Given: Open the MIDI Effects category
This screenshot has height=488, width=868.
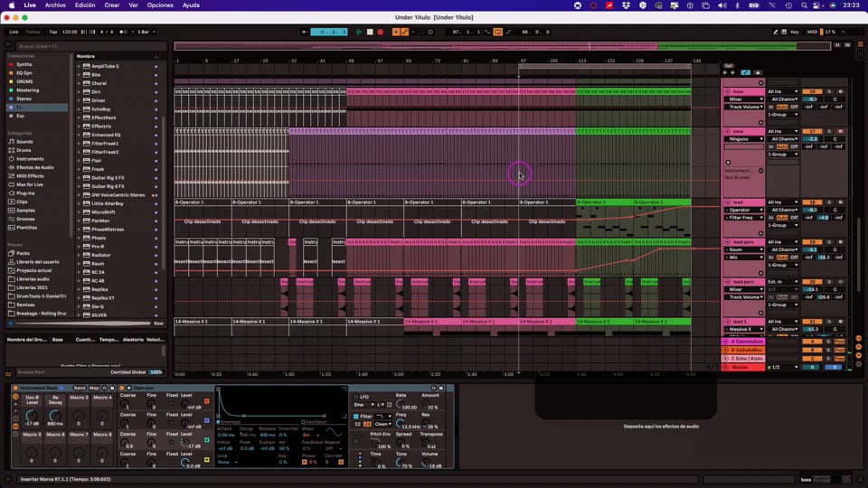Looking at the screenshot, I should coord(30,176).
